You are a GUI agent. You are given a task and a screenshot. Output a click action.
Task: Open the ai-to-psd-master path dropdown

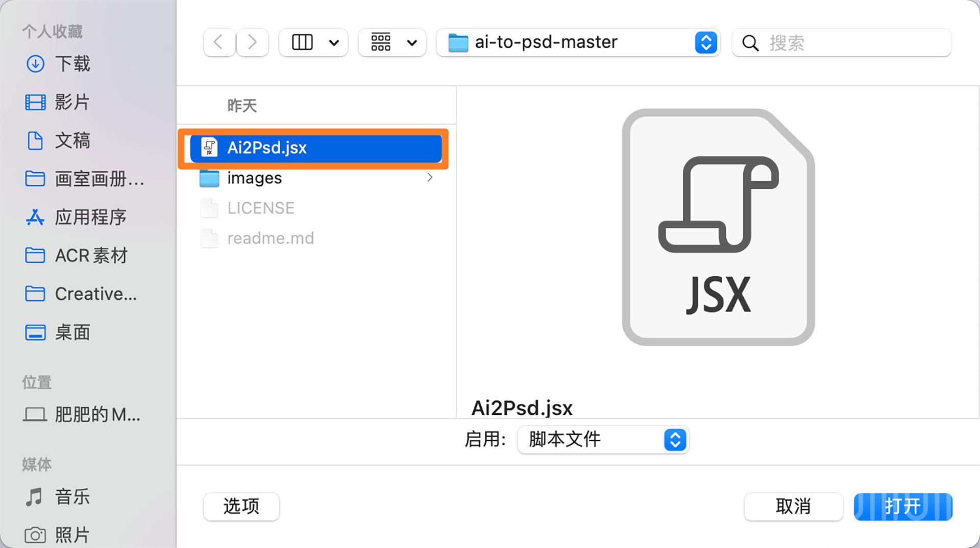pyautogui.click(x=706, y=42)
